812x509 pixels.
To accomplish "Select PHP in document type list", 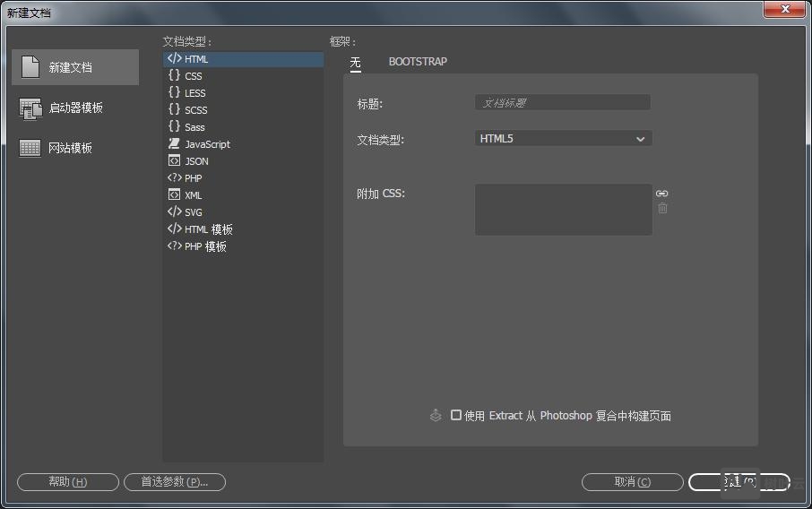I will [244, 178].
